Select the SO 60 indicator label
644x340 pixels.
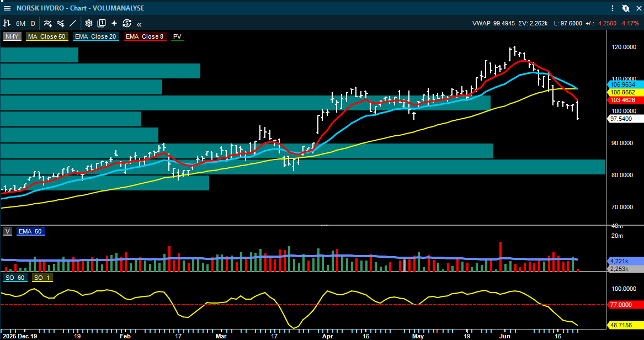[15, 278]
